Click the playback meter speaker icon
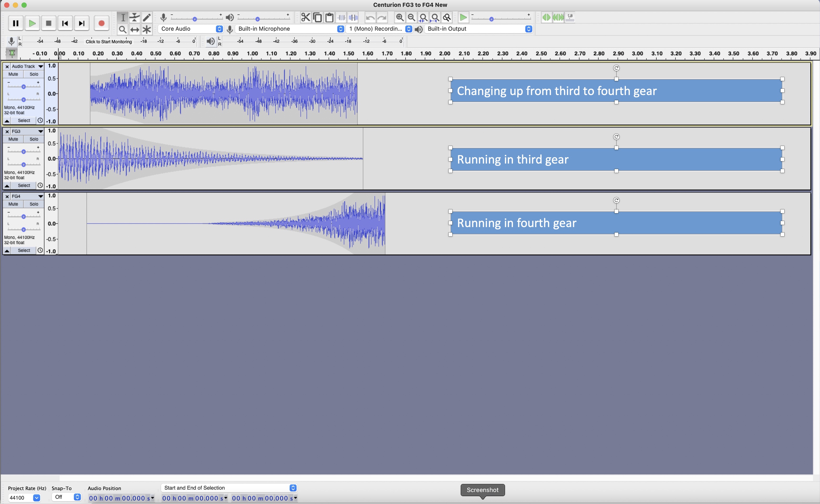The height and width of the screenshot is (504, 820). [x=210, y=41]
